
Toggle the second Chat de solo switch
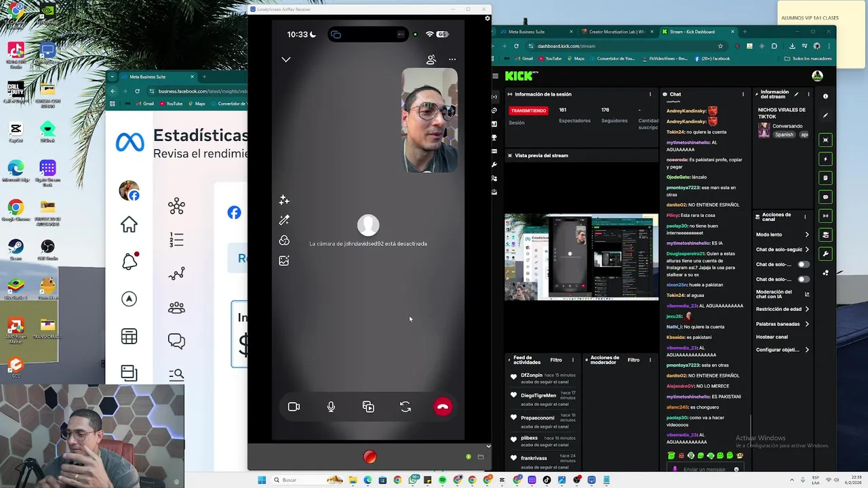804,279
